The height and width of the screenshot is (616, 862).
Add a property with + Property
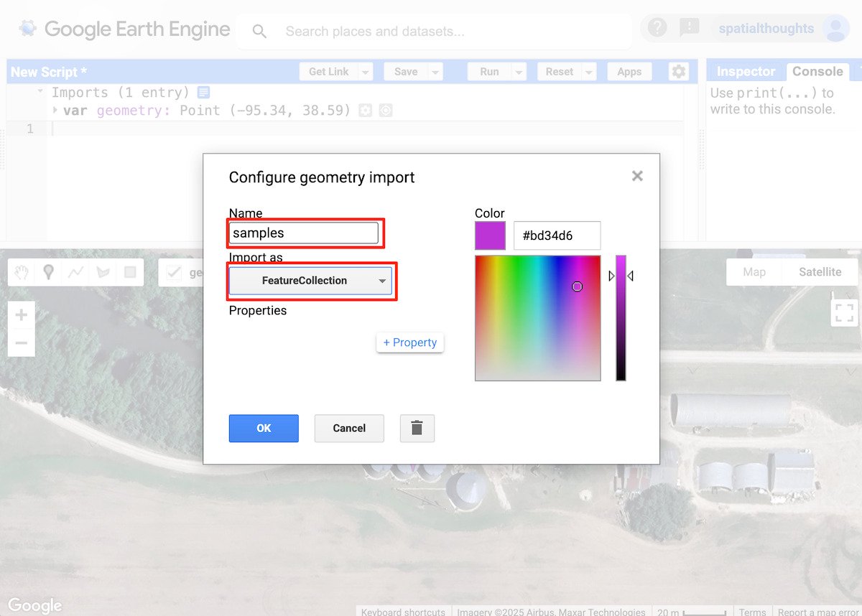tap(409, 342)
